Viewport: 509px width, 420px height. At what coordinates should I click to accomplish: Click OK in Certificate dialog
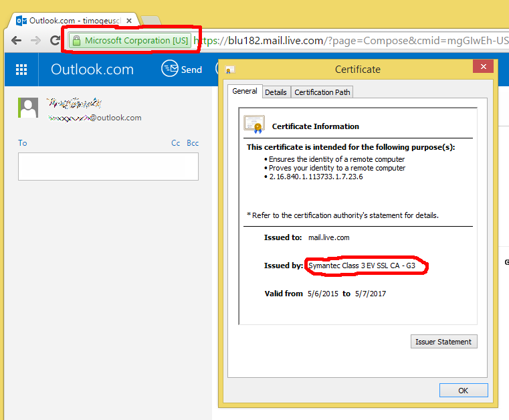pyautogui.click(x=464, y=390)
